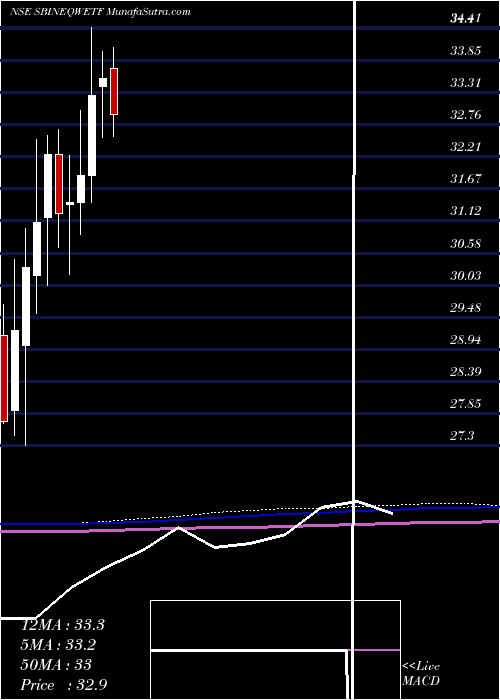Select the 29.48 price axis label
The image size is (500, 700).
coord(466,308)
